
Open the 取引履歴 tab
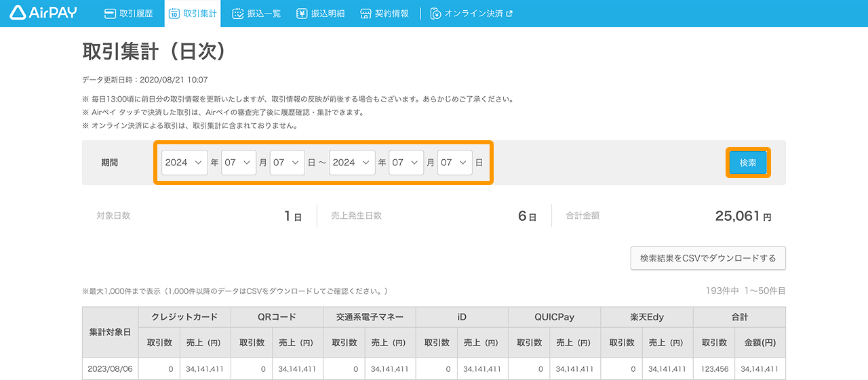tap(129, 14)
